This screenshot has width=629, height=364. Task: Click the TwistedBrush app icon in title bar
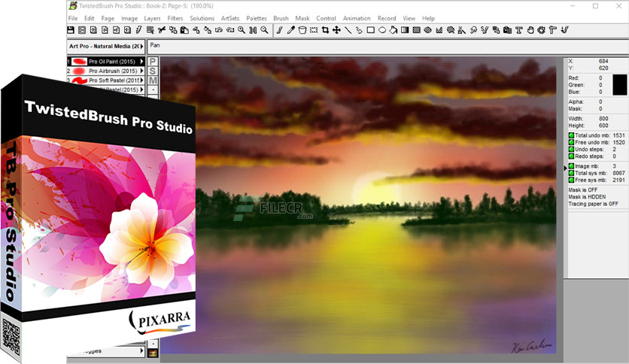pyautogui.click(x=73, y=5)
